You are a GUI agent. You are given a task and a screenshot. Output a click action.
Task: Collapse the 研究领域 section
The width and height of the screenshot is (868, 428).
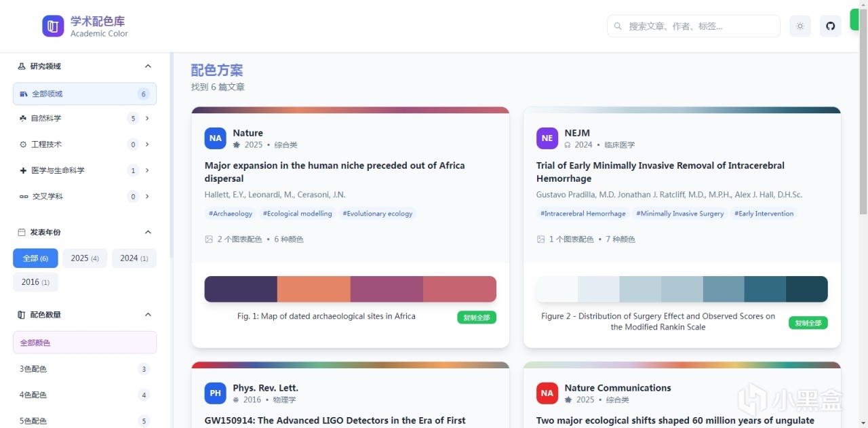(149, 66)
